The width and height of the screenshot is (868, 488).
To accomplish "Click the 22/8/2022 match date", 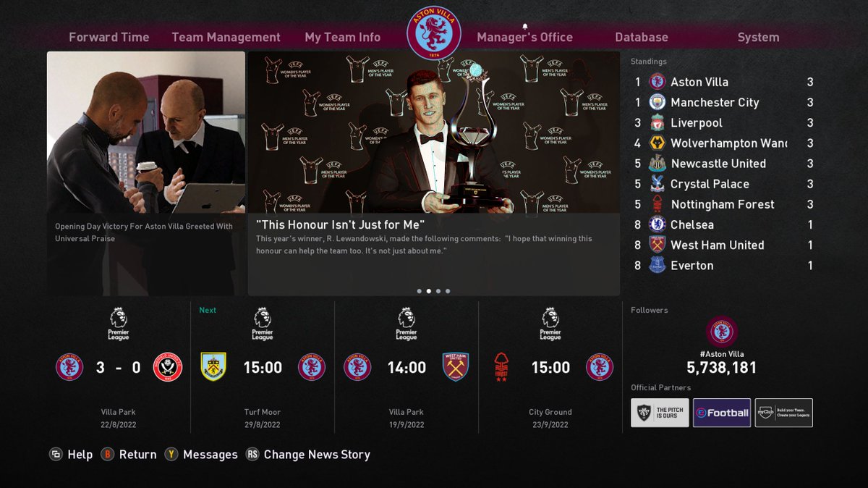I will pos(119,425).
